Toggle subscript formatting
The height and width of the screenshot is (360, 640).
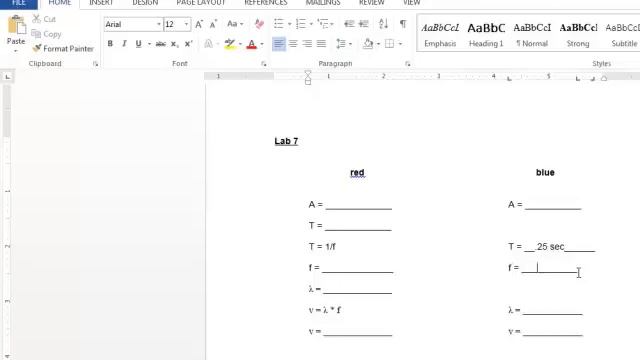point(174,44)
